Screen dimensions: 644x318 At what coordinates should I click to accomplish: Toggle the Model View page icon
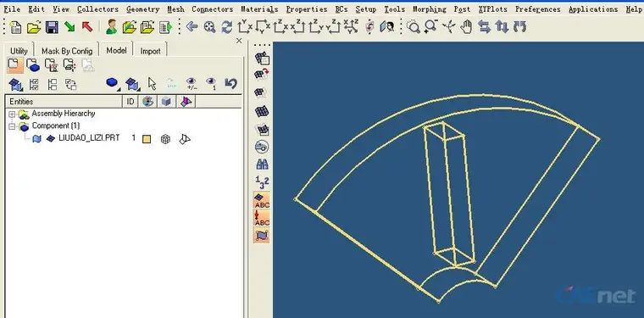click(x=14, y=65)
